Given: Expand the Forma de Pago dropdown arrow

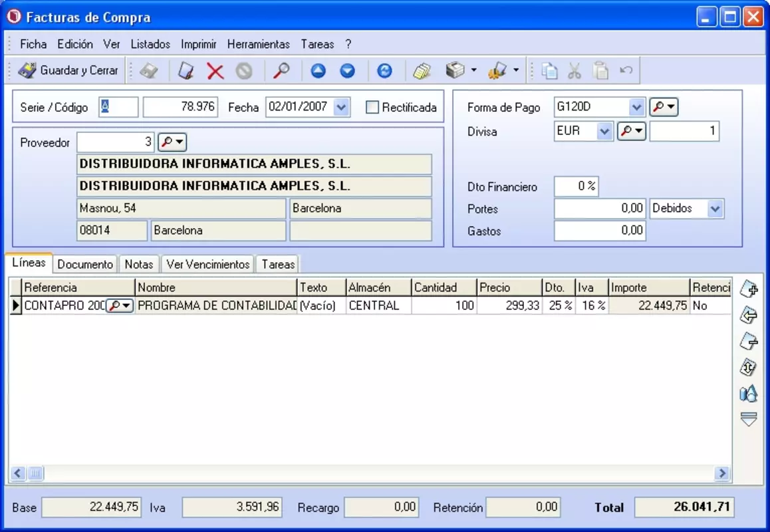Looking at the screenshot, I should (636, 106).
